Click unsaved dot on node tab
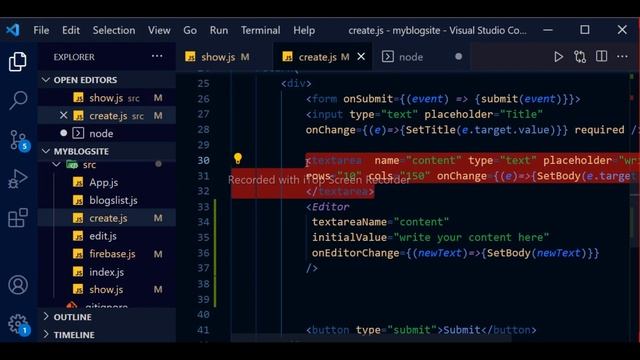The height and width of the screenshot is (360, 640). tap(458, 56)
